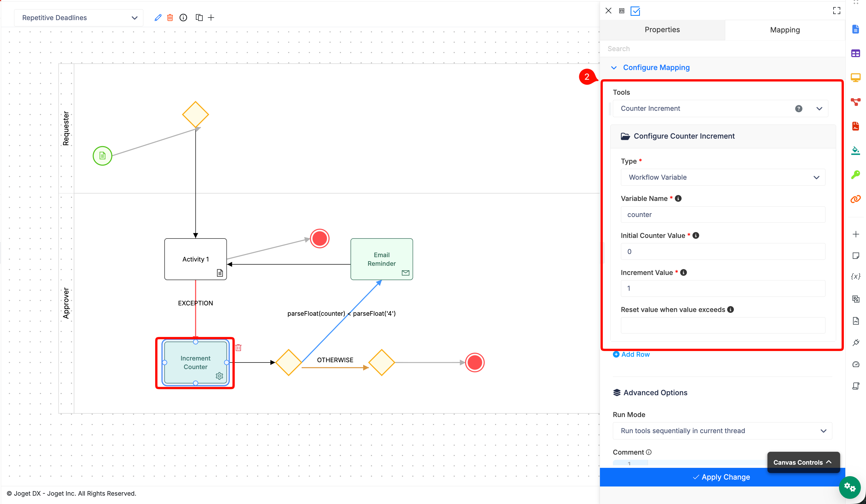Click the red trash icon beside Increment Counter
The height and width of the screenshot is (504, 866).
click(238, 348)
